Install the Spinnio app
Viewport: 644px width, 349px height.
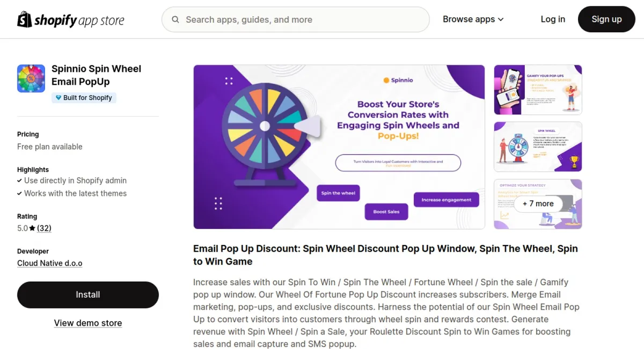(87, 294)
